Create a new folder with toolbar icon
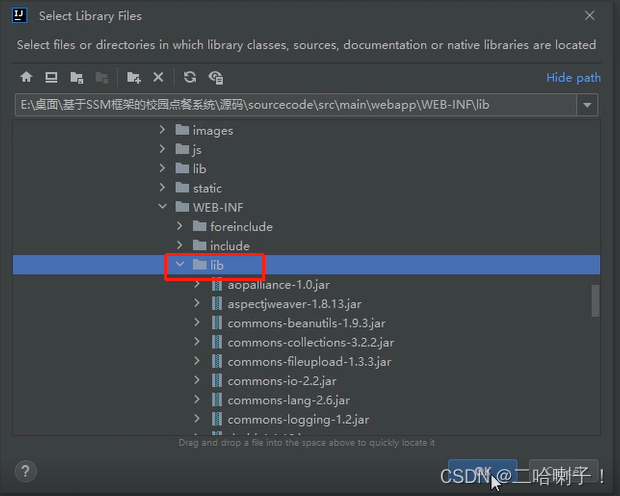 tap(134, 78)
